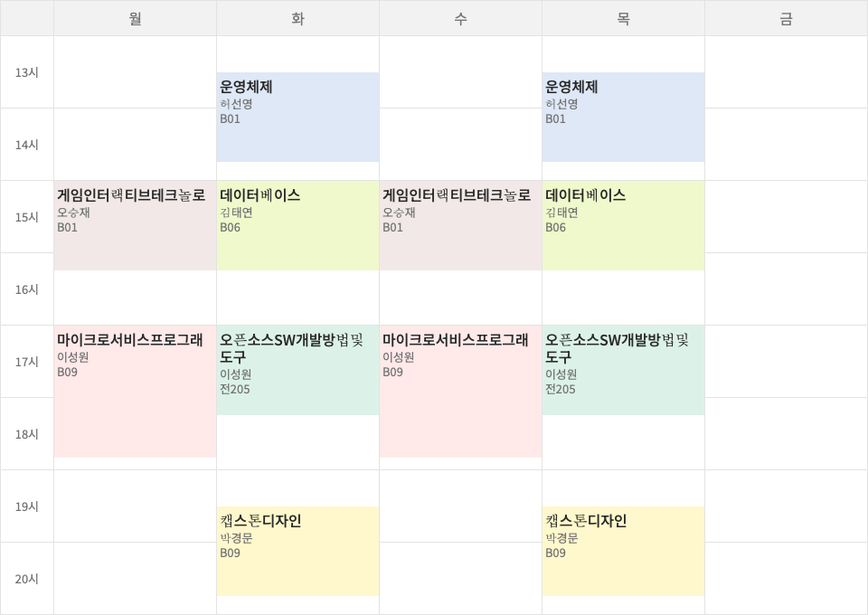Image resolution: width=868 pixels, height=615 pixels.
Task: Open Monday's 마이크로서비스프로그래 class block
Action: pos(135,392)
